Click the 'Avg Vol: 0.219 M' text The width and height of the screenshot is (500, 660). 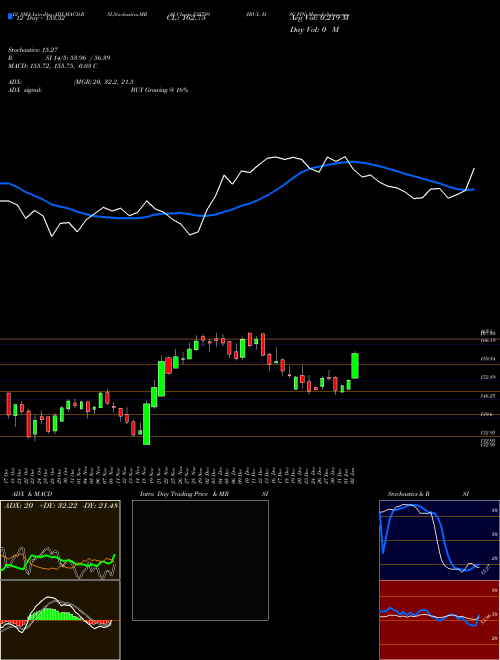(x=319, y=18)
